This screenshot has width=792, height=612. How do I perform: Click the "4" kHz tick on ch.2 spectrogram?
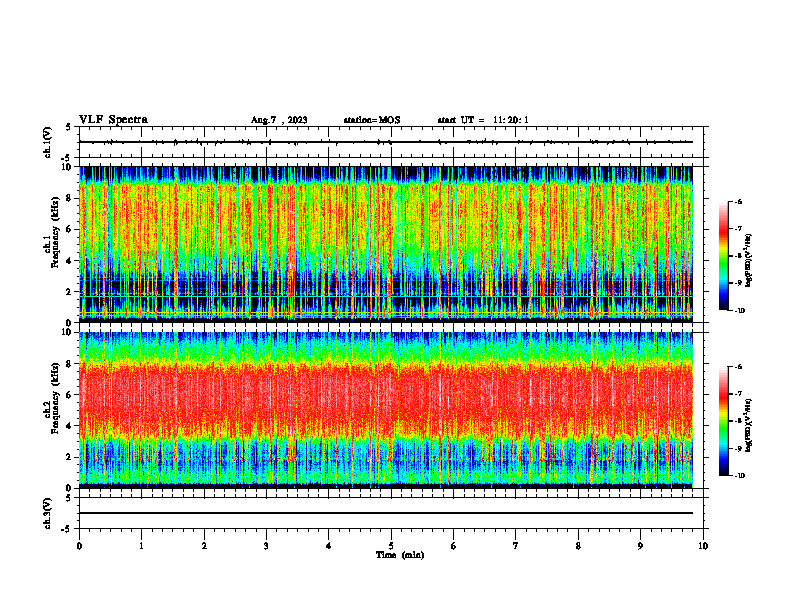[x=70, y=426]
